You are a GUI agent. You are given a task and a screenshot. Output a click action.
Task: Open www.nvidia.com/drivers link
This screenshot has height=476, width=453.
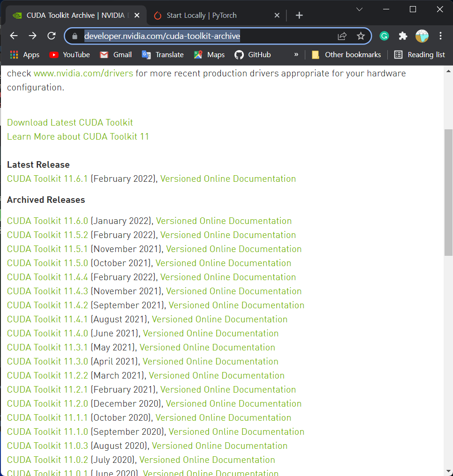(x=83, y=74)
